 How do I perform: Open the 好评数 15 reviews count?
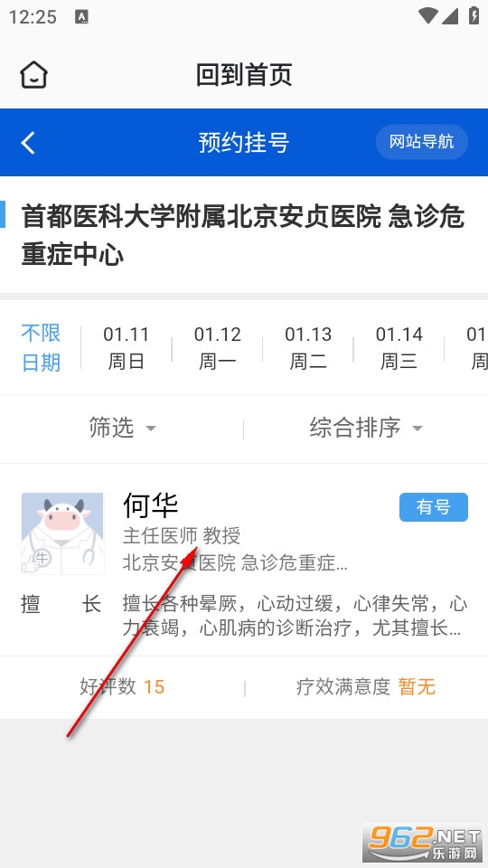click(122, 687)
